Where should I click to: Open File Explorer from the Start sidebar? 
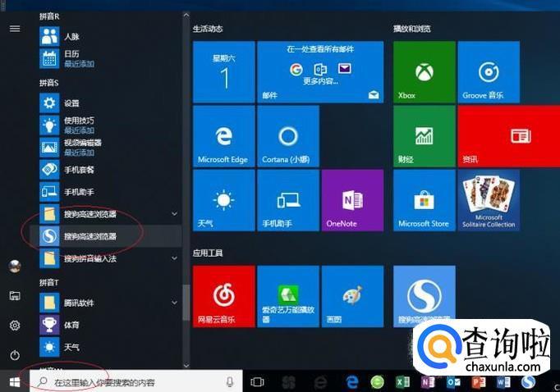point(15,296)
